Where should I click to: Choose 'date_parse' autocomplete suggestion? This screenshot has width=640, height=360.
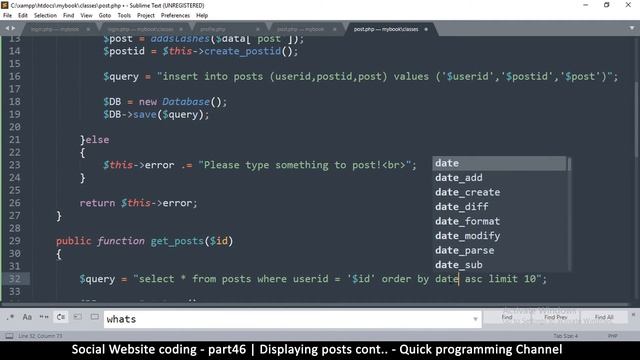pos(500,250)
